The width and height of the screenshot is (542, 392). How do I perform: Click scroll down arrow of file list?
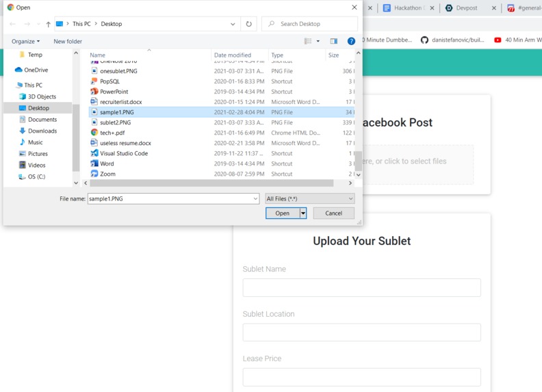click(359, 174)
